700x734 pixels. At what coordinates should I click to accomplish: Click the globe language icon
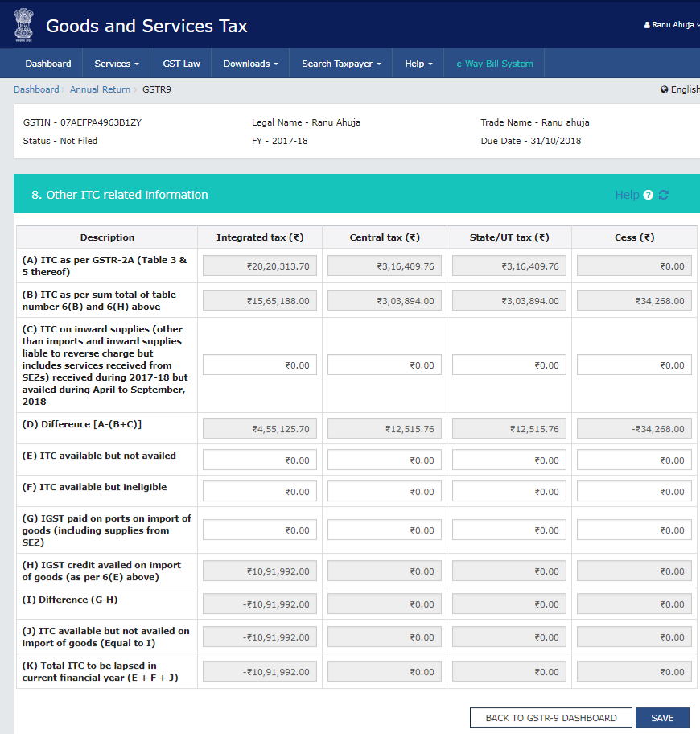click(664, 90)
